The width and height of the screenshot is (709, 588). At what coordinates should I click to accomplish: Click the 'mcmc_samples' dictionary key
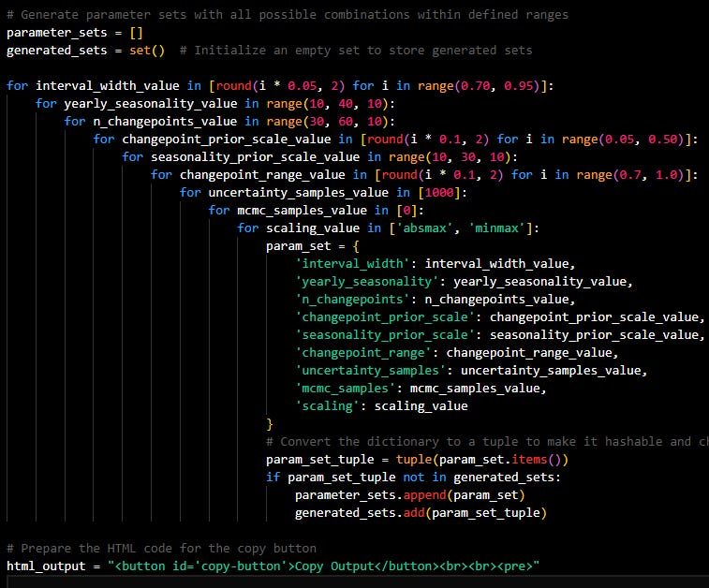(346, 389)
